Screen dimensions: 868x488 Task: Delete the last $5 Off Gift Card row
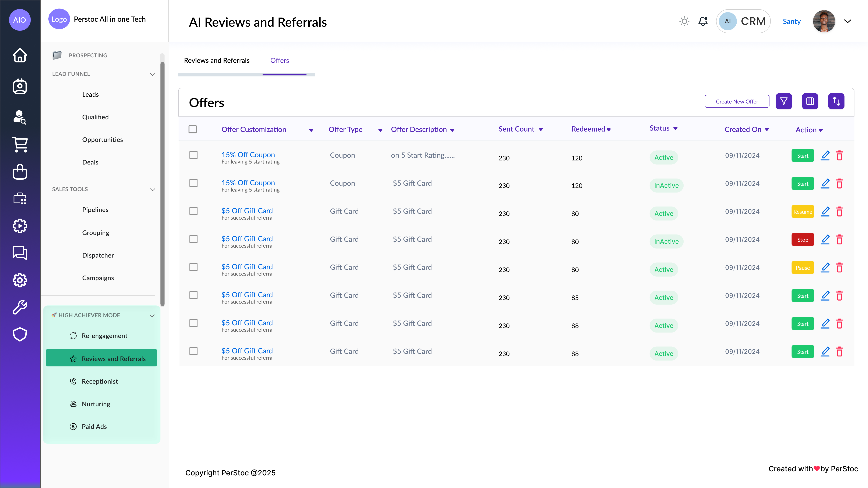pos(839,352)
